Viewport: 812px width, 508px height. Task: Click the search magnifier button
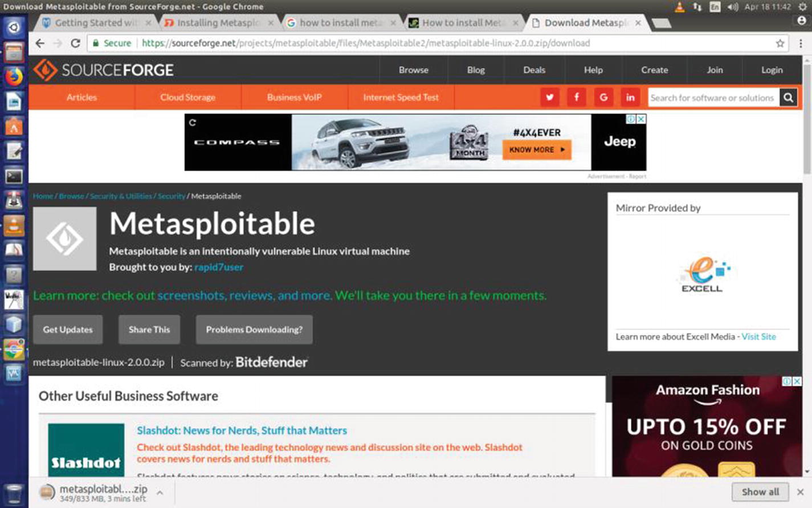(x=788, y=97)
